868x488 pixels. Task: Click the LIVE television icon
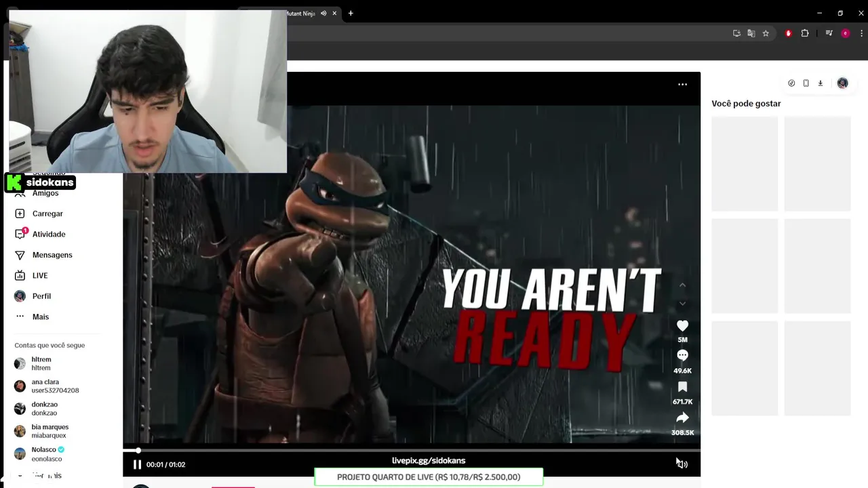[20, 276]
